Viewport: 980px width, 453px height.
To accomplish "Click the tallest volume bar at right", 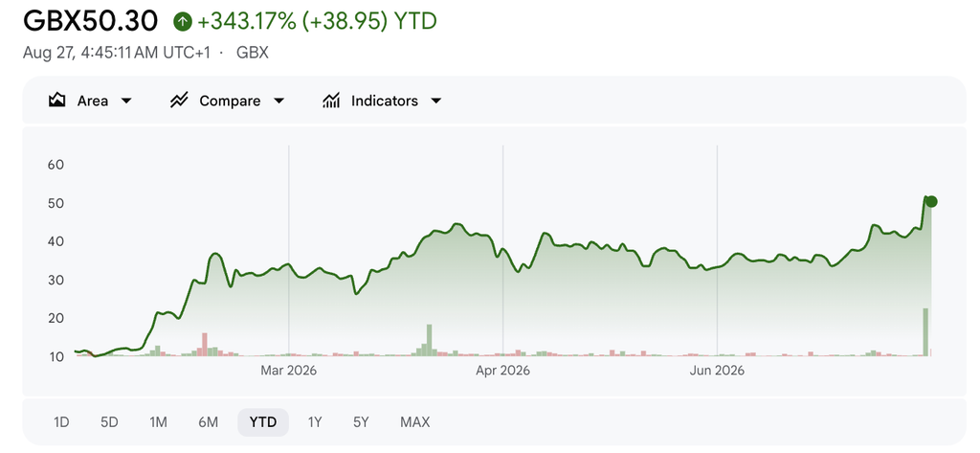I will tap(925, 332).
